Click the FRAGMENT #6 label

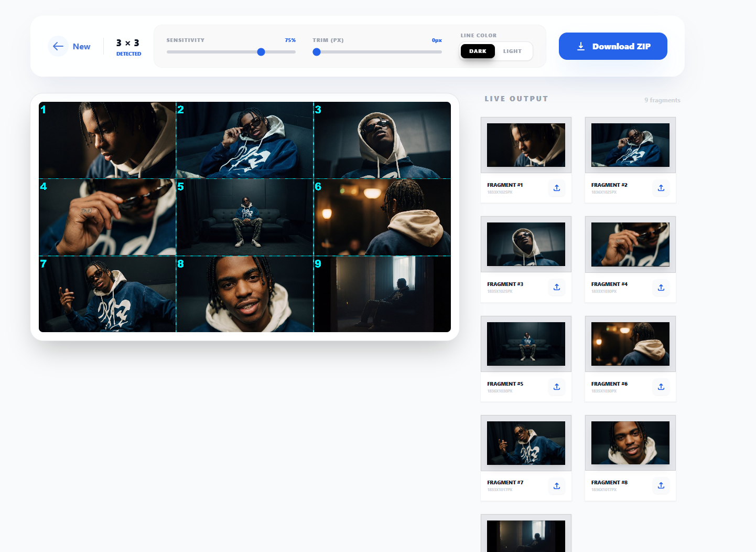click(609, 384)
